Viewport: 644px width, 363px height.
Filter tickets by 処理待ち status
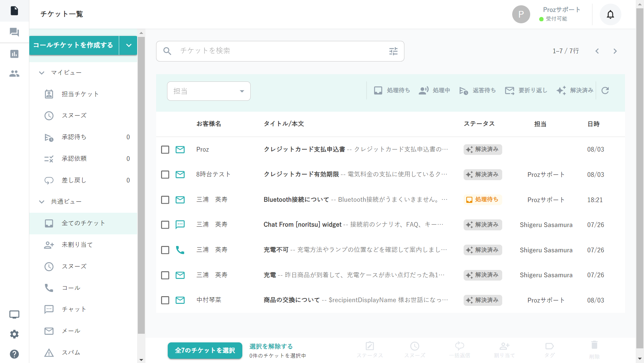pos(392,90)
